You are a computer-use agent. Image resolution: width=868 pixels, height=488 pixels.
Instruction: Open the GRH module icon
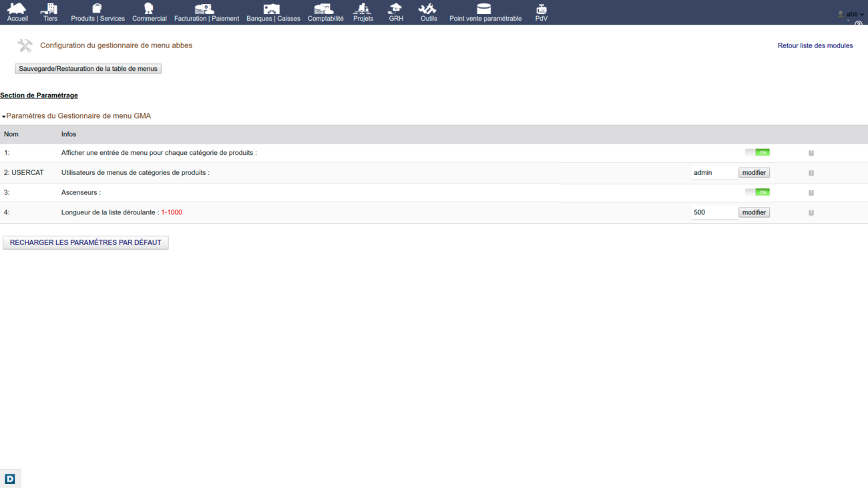point(396,9)
